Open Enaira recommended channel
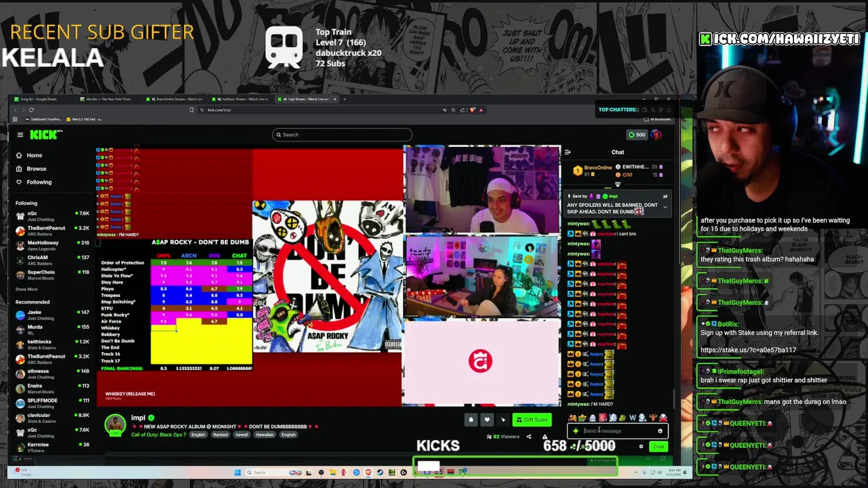The width and height of the screenshot is (868, 488). click(x=53, y=388)
